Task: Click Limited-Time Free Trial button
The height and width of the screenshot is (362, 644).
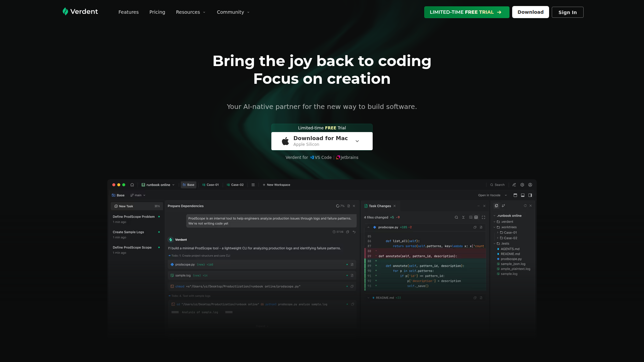Action: tap(467, 12)
